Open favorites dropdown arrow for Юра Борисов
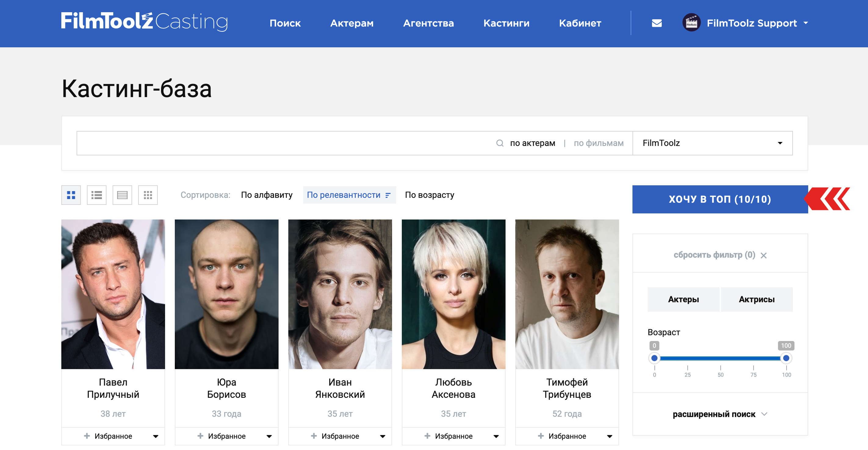868x450 pixels. [269, 436]
